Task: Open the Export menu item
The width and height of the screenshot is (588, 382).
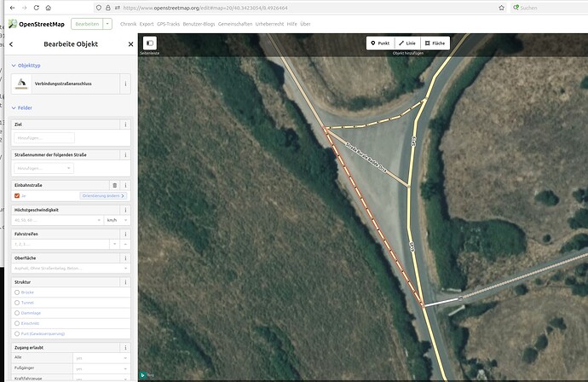Action: tap(147, 24)
